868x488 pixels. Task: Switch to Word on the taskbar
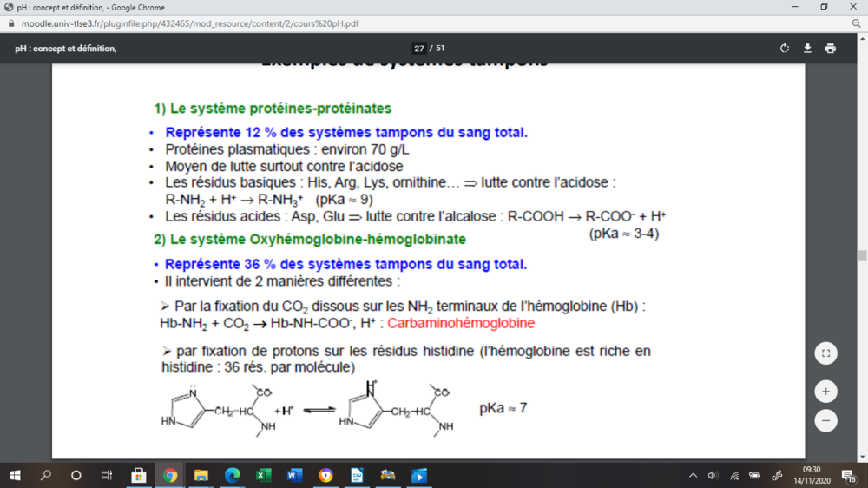click(294, 475)
